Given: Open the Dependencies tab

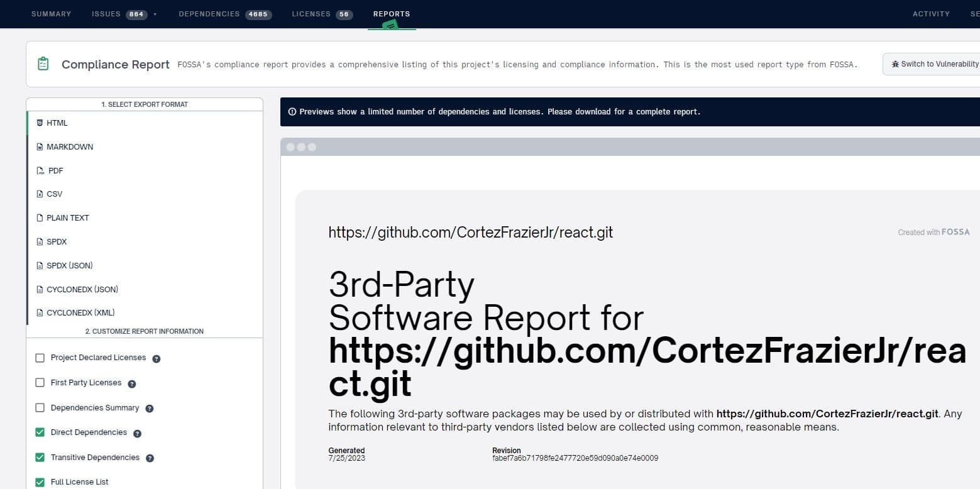Looking at the screenshot, I should [x=225, y=14].
